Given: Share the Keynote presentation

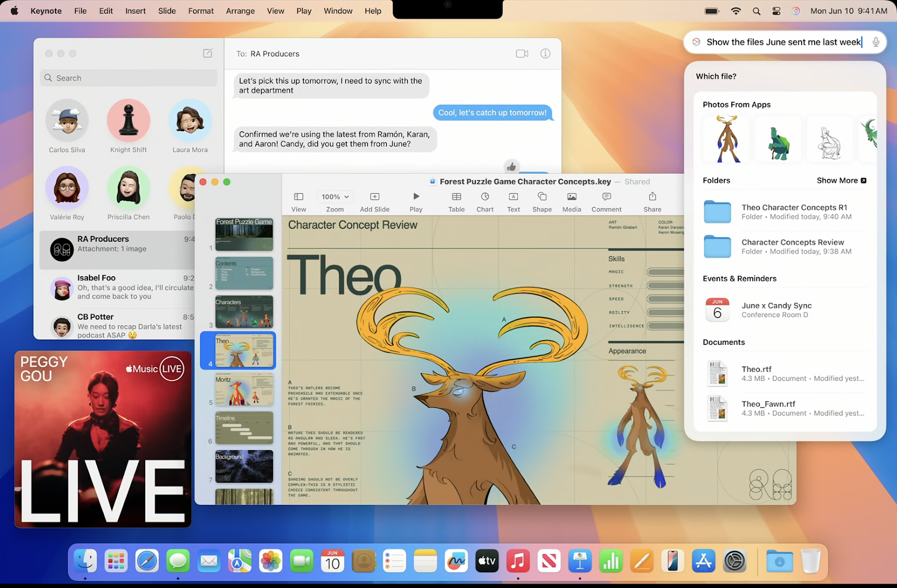Looking at the screenshot, I should [x=651, y=200].
